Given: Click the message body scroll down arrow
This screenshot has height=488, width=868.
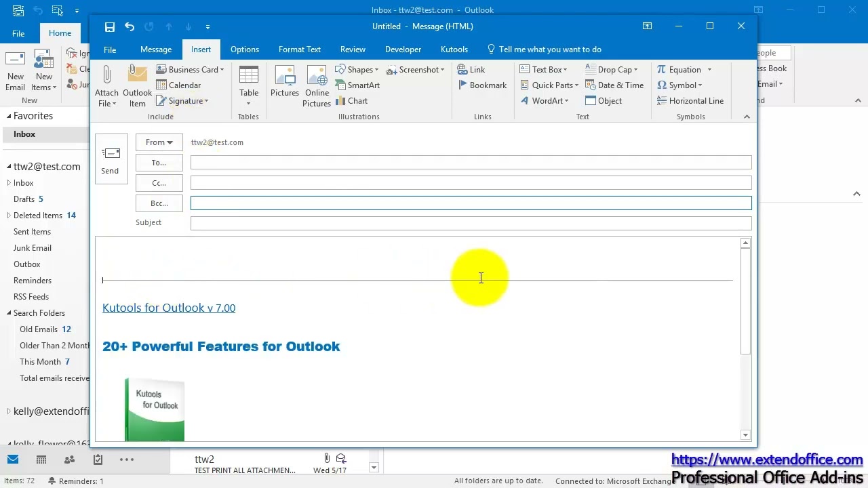Looking at the screenshot, I should point(745,435).
